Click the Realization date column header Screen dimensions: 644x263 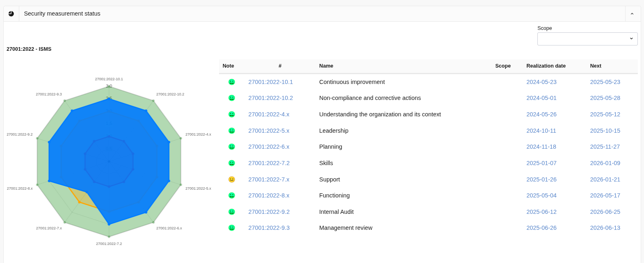tap(546, 66)
